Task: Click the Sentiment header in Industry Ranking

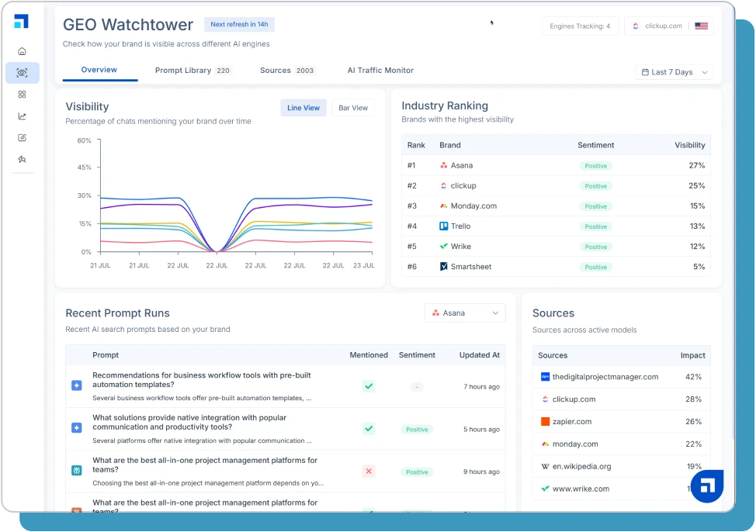Action: pos(595,145)
